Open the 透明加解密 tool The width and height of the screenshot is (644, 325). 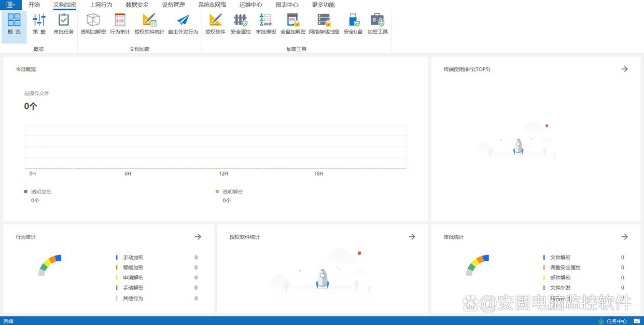(93, 24)
